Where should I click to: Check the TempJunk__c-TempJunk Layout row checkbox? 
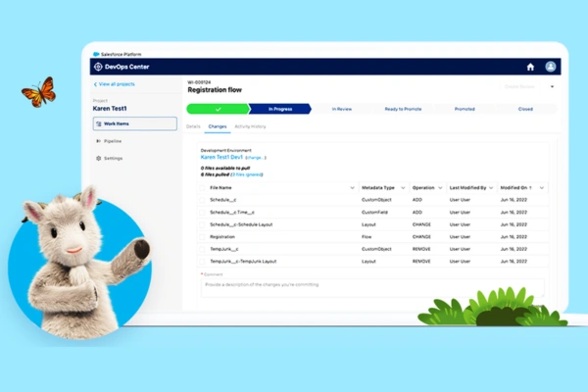click(202, 262)
